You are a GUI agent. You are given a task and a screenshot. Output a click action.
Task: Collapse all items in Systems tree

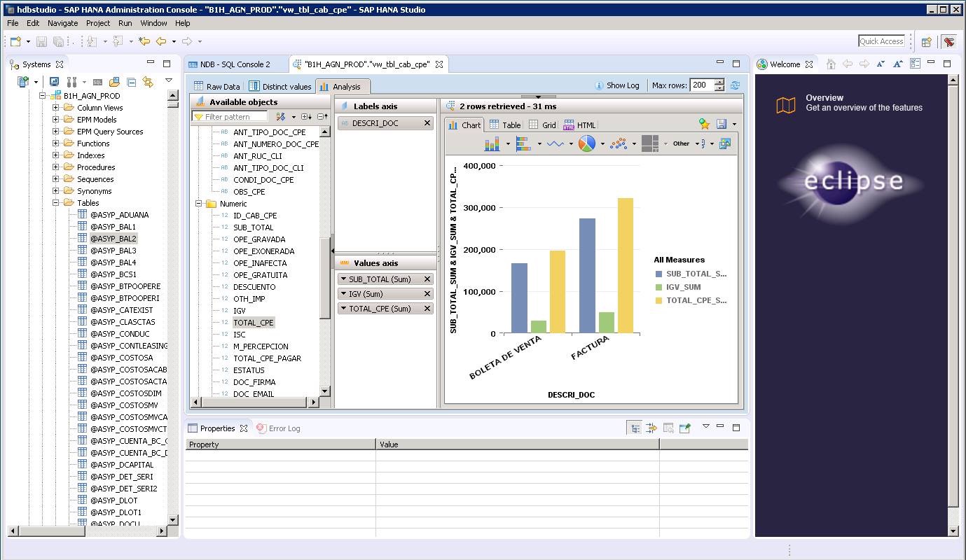[x=131, y=82]
